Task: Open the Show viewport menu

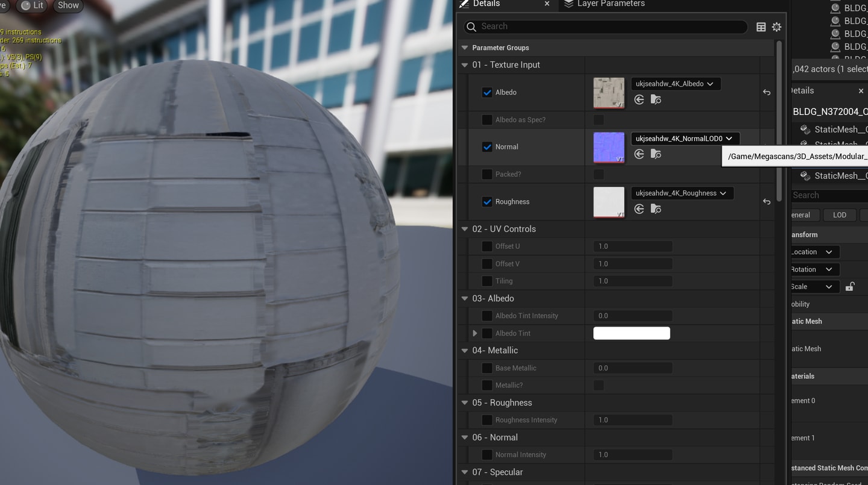Action: pos(68,5)
